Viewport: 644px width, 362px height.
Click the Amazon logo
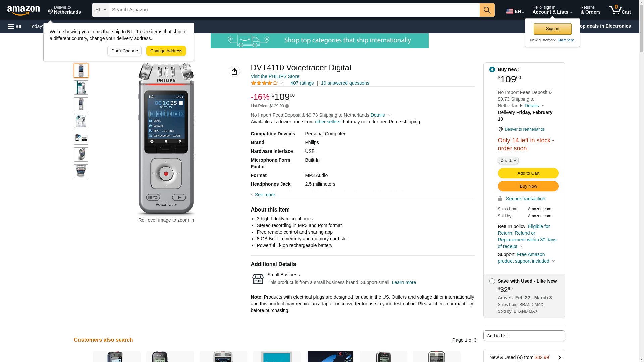tap(23, 10)
